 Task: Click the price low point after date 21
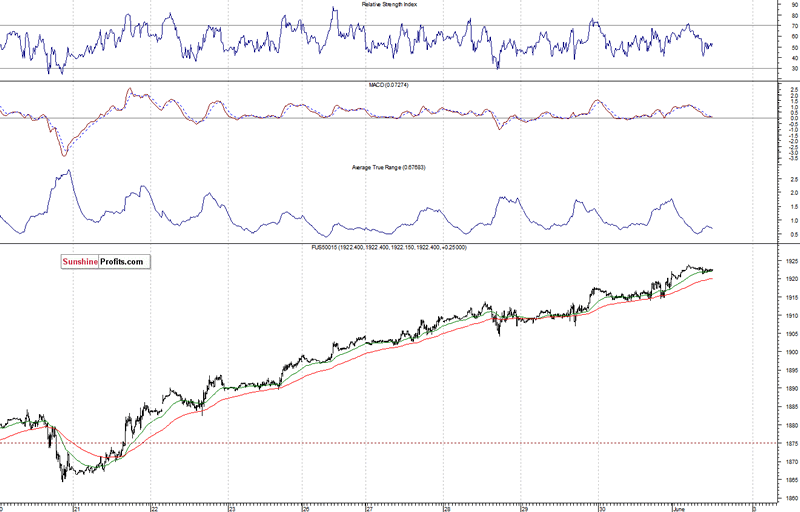click(x=63, y=480)
